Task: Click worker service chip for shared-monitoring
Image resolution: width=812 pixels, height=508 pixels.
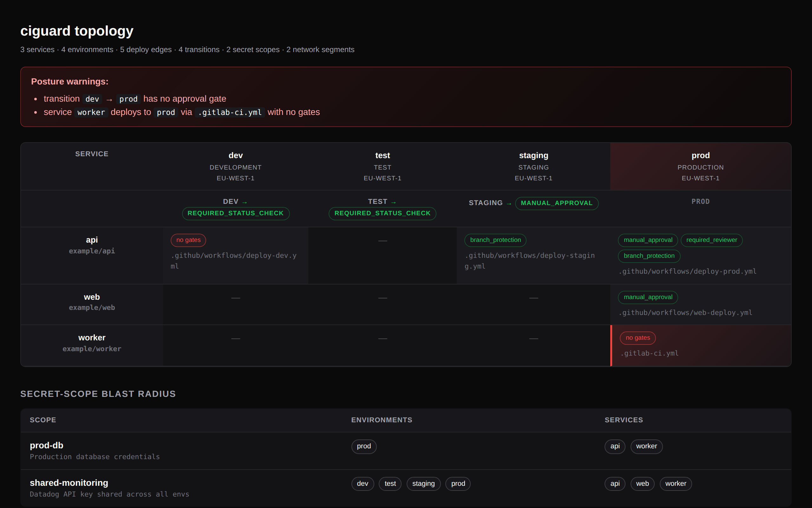Action: [x=676, y=484]
